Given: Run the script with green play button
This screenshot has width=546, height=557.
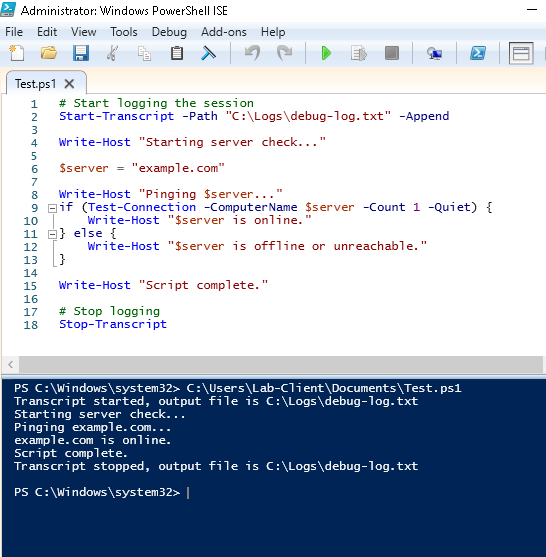Looking at the screenshot, I should coord(326,54).
